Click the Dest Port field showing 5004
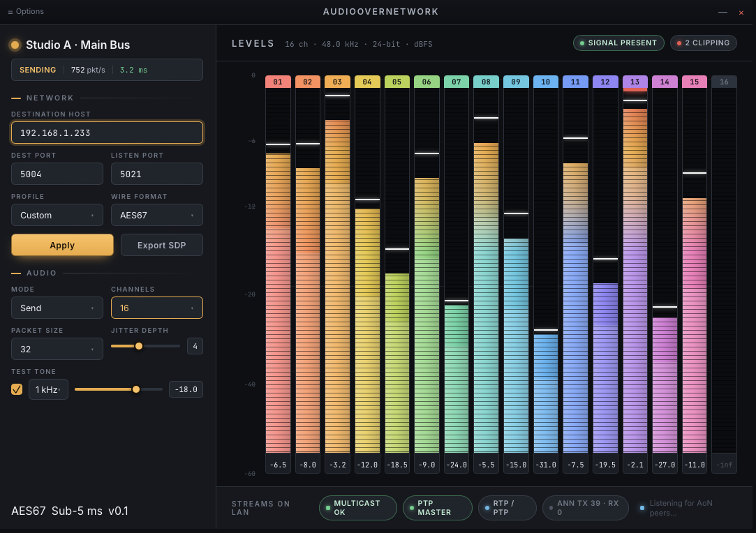756x533 pixels. [x=57, y=174]
